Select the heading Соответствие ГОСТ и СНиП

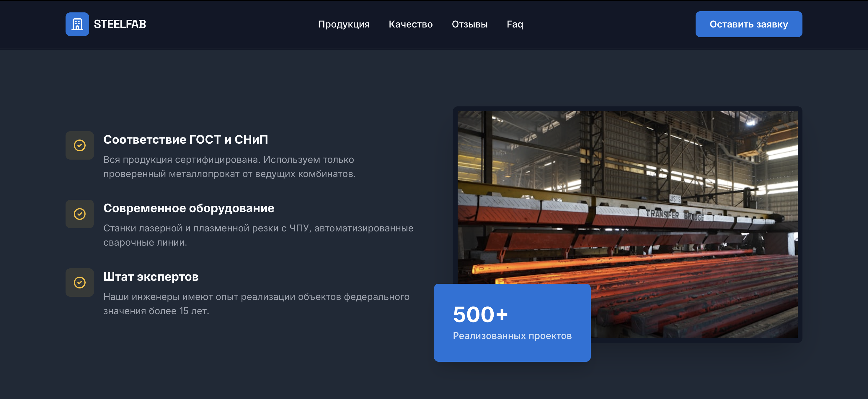point(186,139)
